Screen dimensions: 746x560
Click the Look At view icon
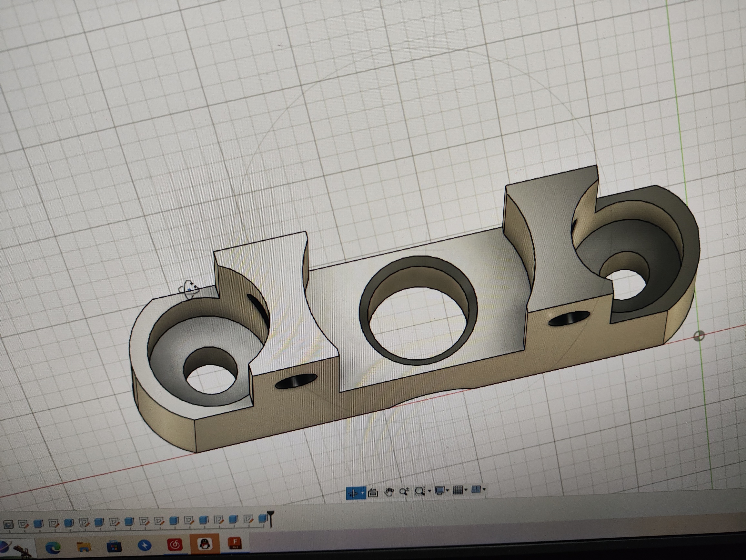pyautogui.click(x=373, y=493)
